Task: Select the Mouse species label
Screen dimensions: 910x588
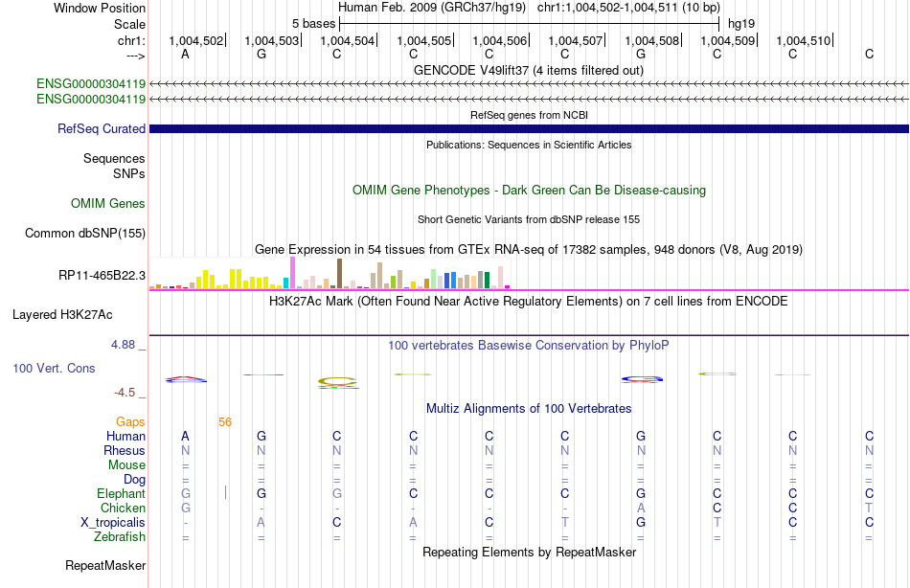Action: tap(126, 465)
